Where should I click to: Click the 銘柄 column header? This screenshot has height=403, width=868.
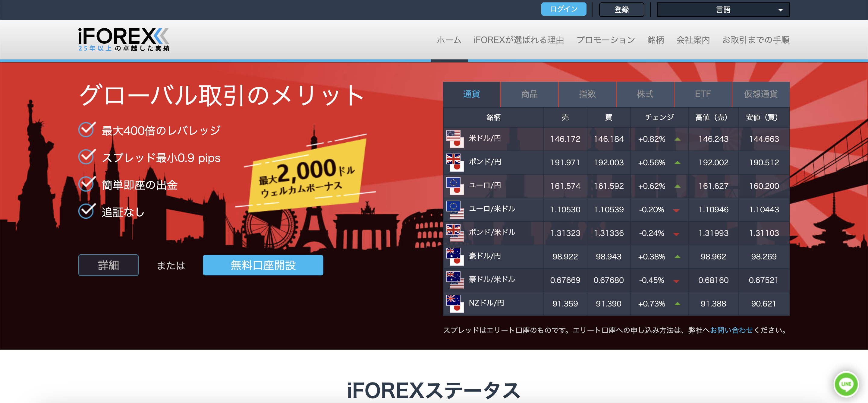pyautogui.click(x=493, y=117)
